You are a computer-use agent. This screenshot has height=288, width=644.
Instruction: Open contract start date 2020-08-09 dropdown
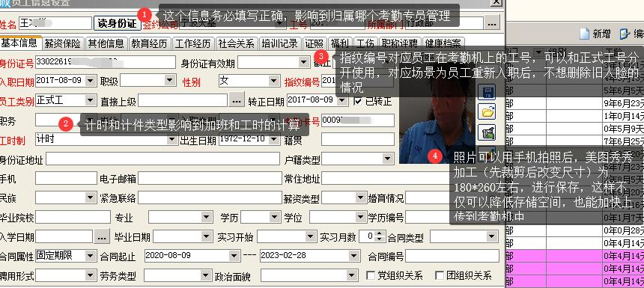234,256
